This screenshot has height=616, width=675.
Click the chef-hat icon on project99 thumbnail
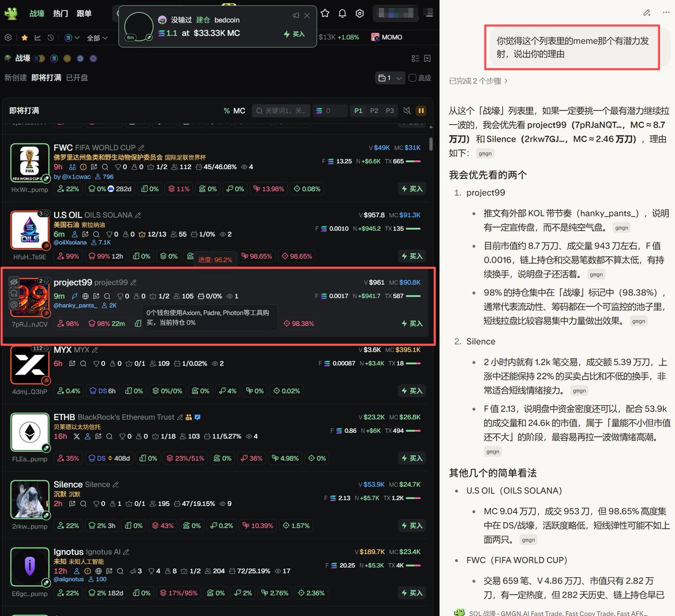pyautogui.click(x=14, y=293)
